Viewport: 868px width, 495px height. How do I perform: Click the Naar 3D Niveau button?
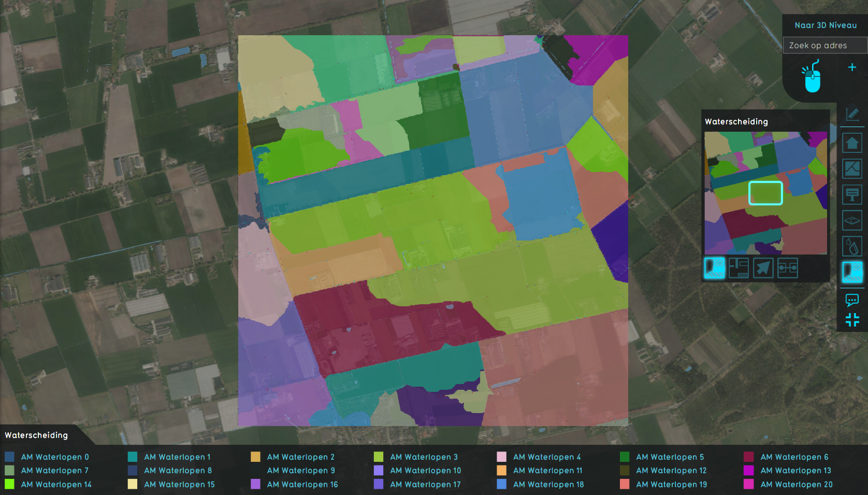(x=826, y=25)
